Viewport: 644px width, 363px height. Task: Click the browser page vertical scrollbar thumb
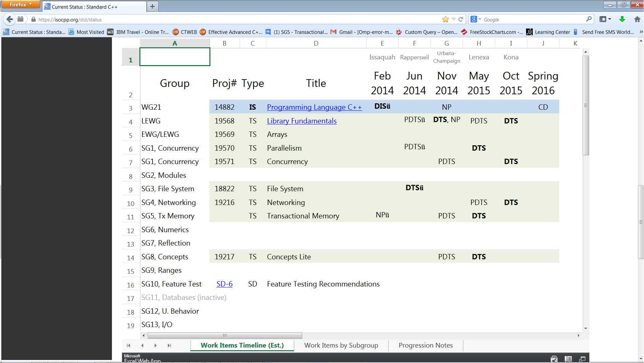pyautogui.click(x=641, y=222)
